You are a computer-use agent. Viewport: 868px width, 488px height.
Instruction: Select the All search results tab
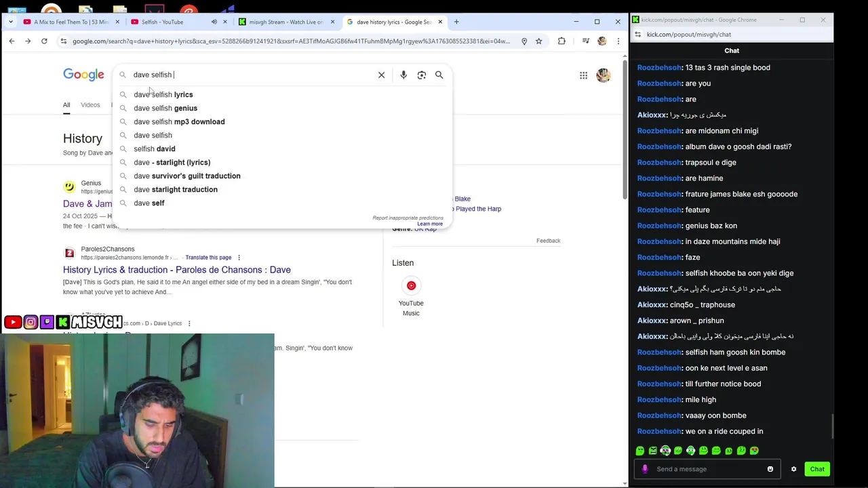[66, 105]
